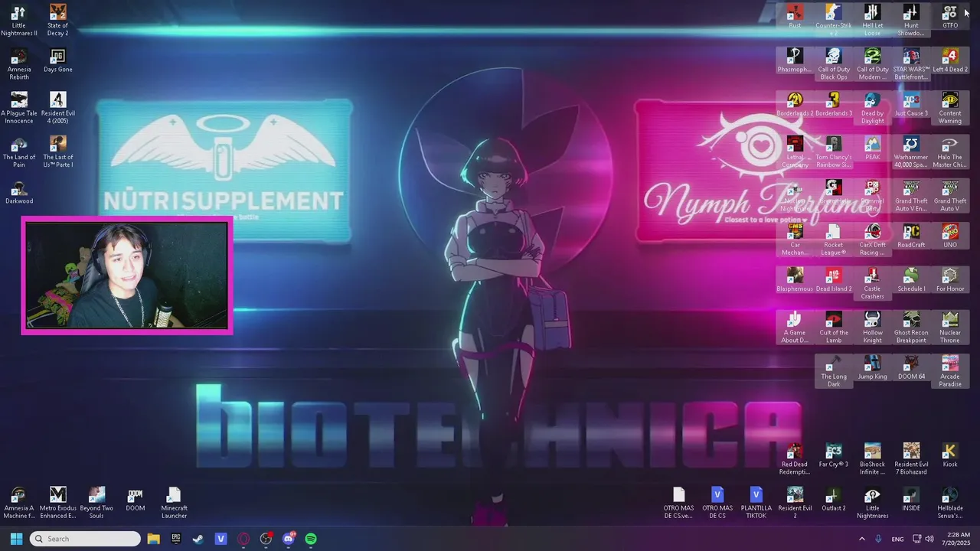The height and width of the screenshot is (551, 980).
Task: Click the Beyond Two Souls shortcut
Action: tap(96, 502)
